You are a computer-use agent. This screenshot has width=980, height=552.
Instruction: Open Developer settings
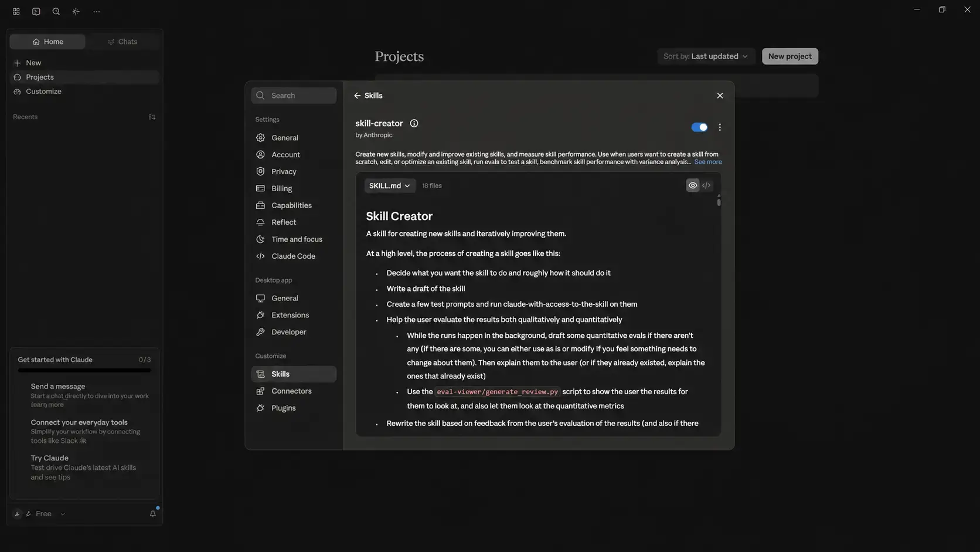(x=294, y=332)
